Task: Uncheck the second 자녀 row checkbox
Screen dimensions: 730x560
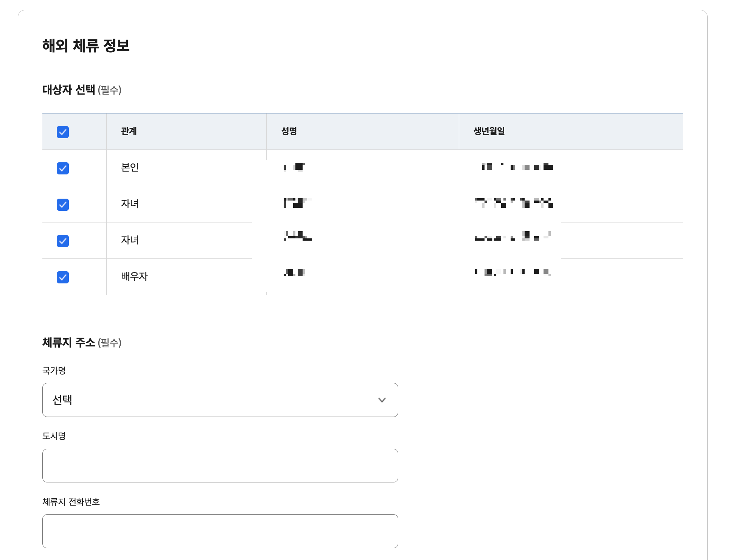Action: point(63,241)
